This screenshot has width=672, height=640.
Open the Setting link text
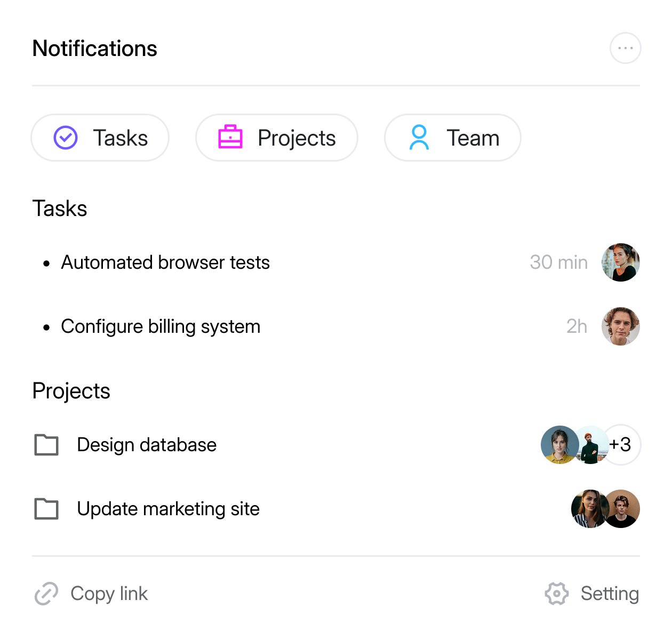tap(610, 594)
